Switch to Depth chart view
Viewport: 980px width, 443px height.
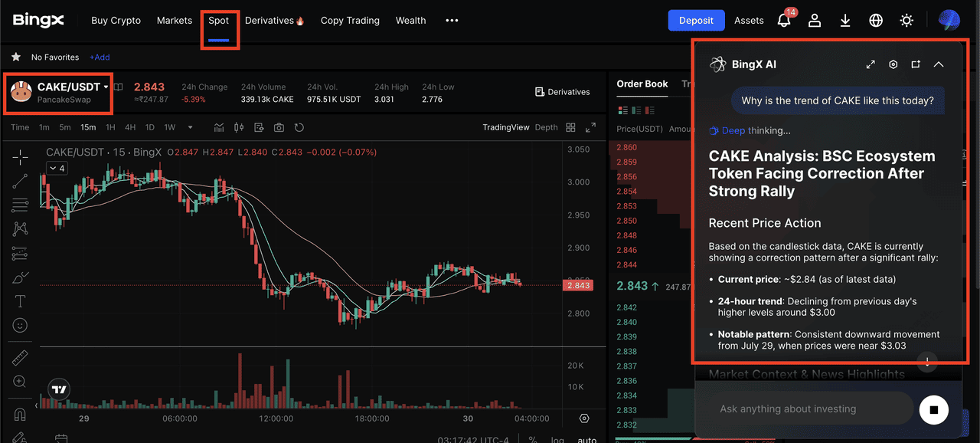[x=546, y=127]
